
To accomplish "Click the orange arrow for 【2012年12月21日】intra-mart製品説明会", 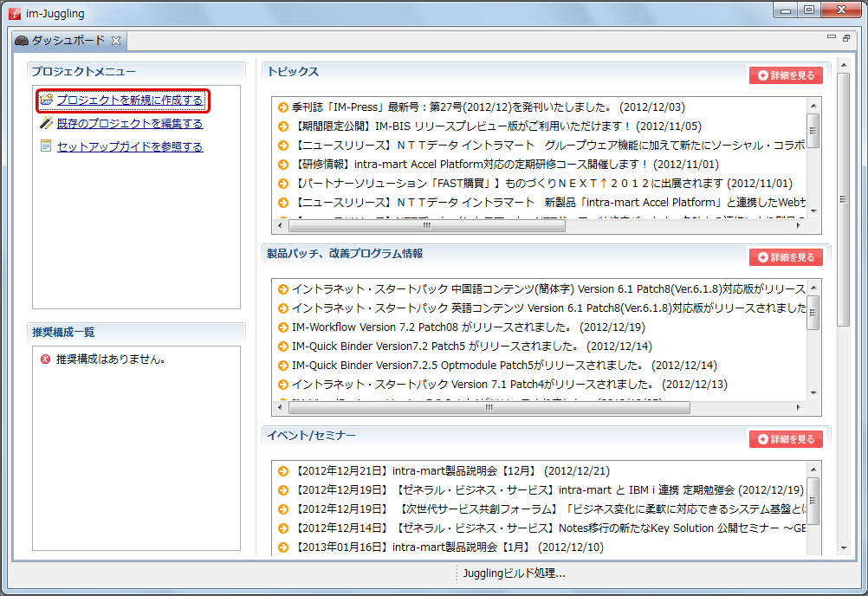I will click(x=283, y=471).
